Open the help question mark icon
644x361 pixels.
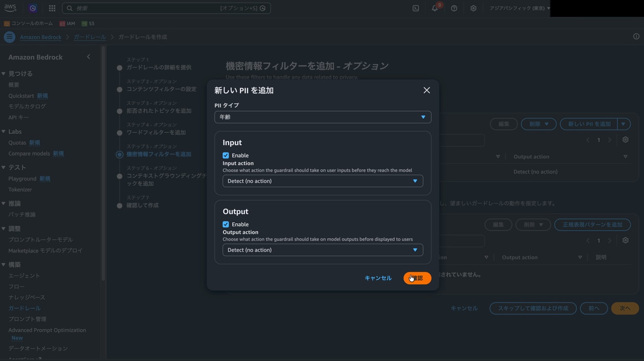454,8
